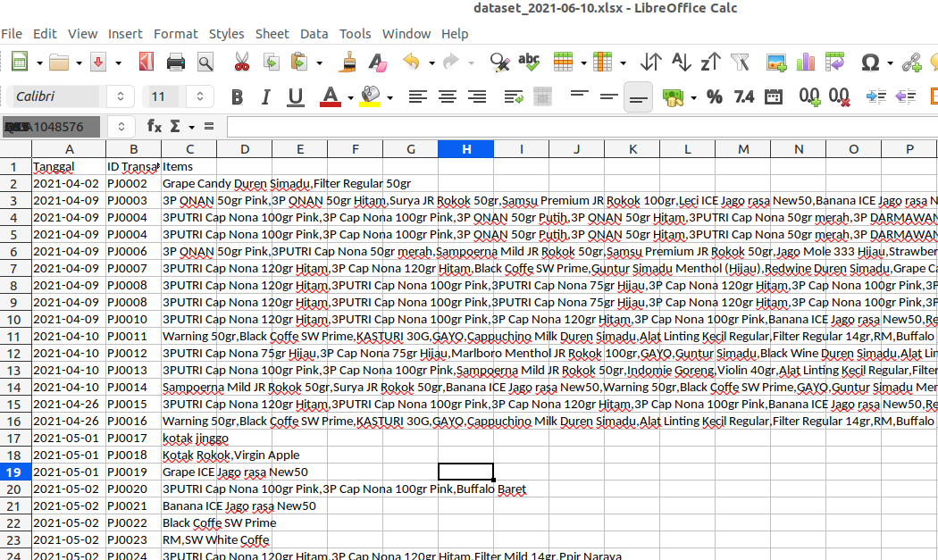Viewport: 938px width, 560px height.
Task: Open the Name Box dropdown
Action: 121,126
